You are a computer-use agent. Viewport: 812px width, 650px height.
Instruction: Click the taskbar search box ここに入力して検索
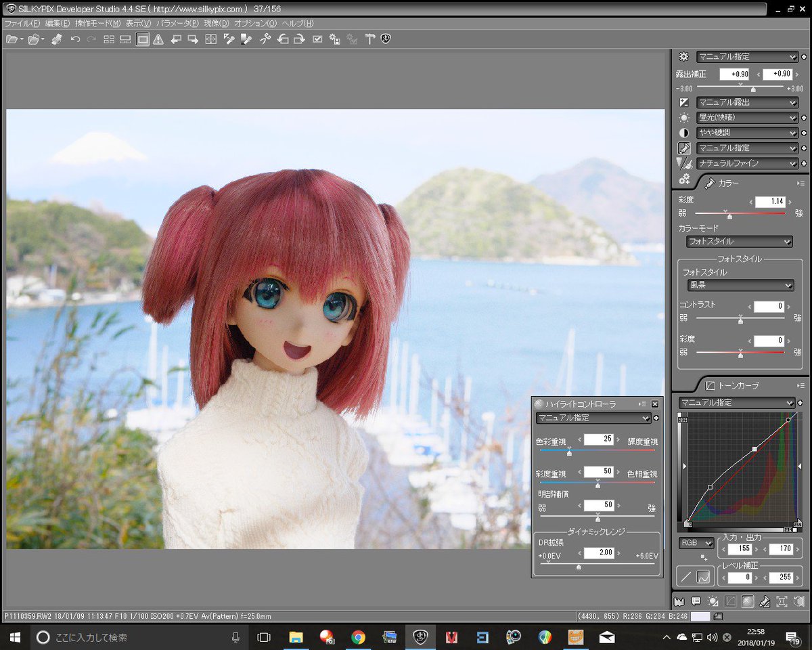click(x=139, y=637)
